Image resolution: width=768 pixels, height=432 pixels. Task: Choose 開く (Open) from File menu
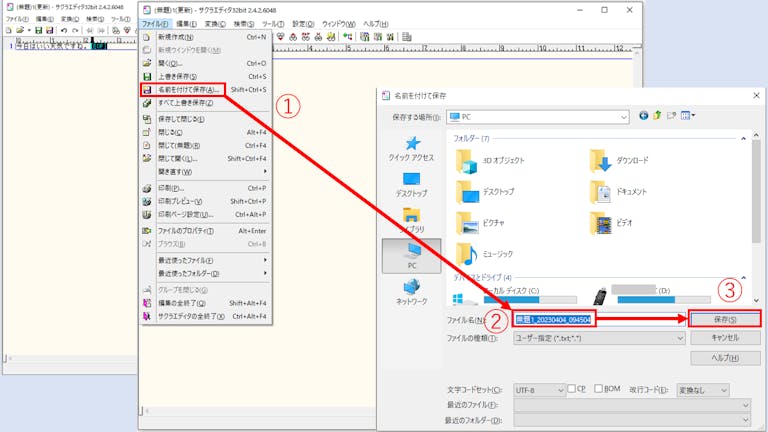(x=205, y=63)
